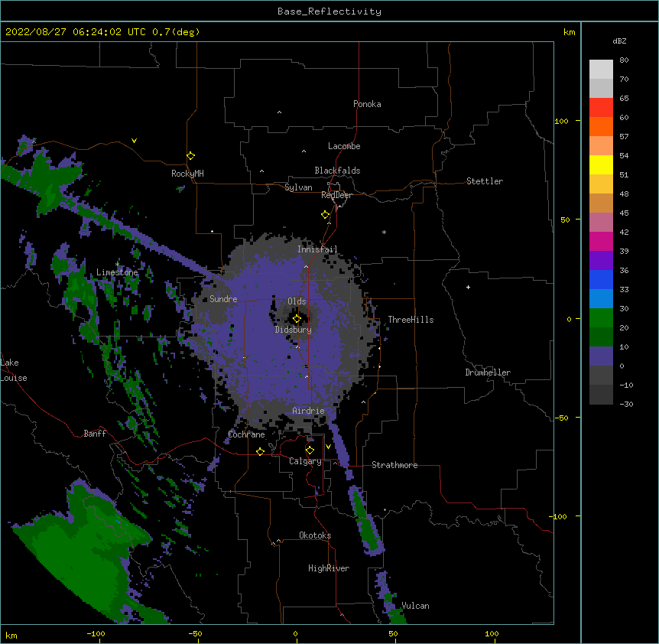
Task: Click the Vulcan label
Action: [415, 606]
